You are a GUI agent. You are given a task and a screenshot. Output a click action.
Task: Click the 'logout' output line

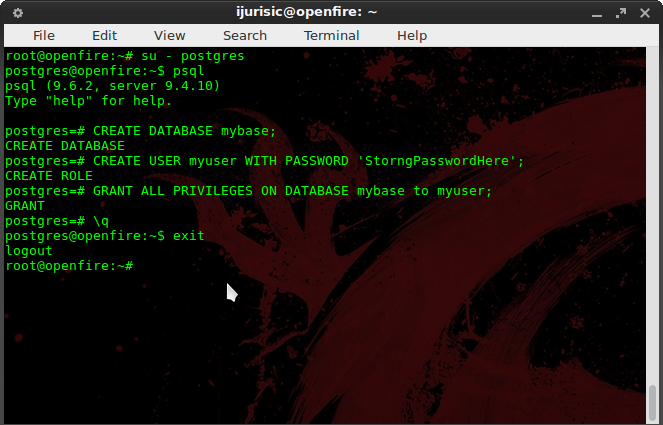pyautogui.click(x=29, y=251)
